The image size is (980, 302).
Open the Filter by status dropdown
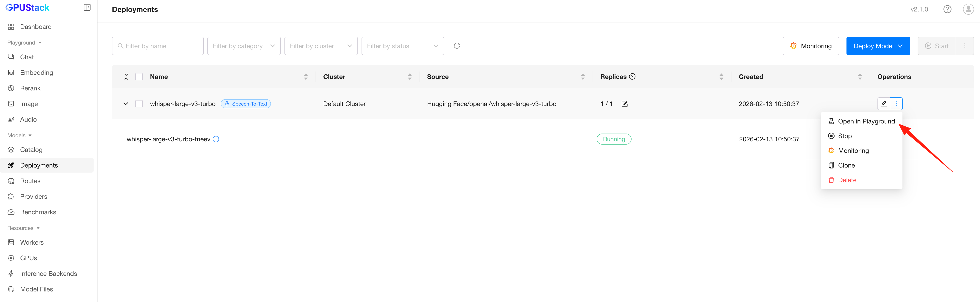click(x=402, y=46)
